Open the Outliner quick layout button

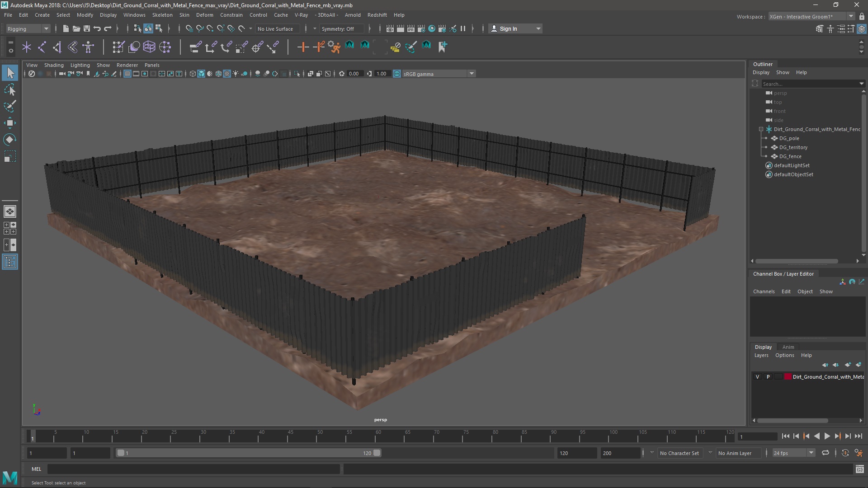(x=10, y=262)
